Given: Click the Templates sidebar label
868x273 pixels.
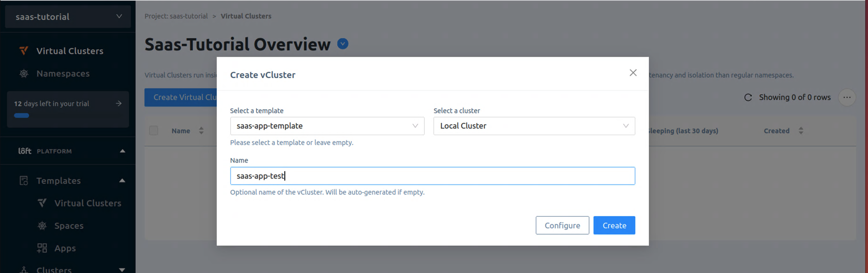Looking at the screenshot, I should click(x=58, y=181).
